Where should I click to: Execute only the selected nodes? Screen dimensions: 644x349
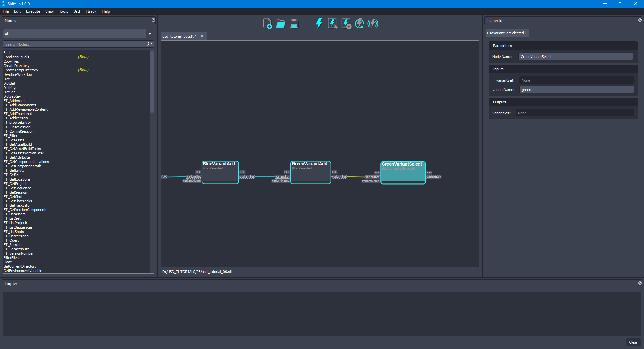[x=332, y=23]
